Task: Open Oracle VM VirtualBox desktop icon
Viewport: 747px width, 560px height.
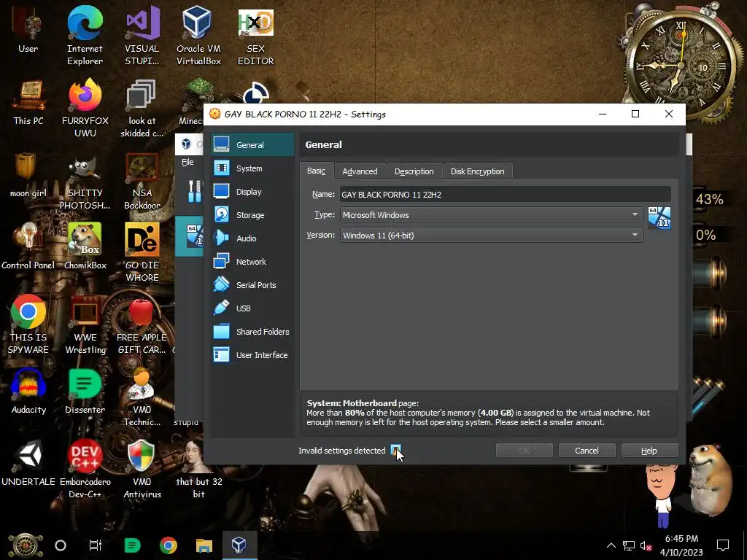Action: point(198,36)
